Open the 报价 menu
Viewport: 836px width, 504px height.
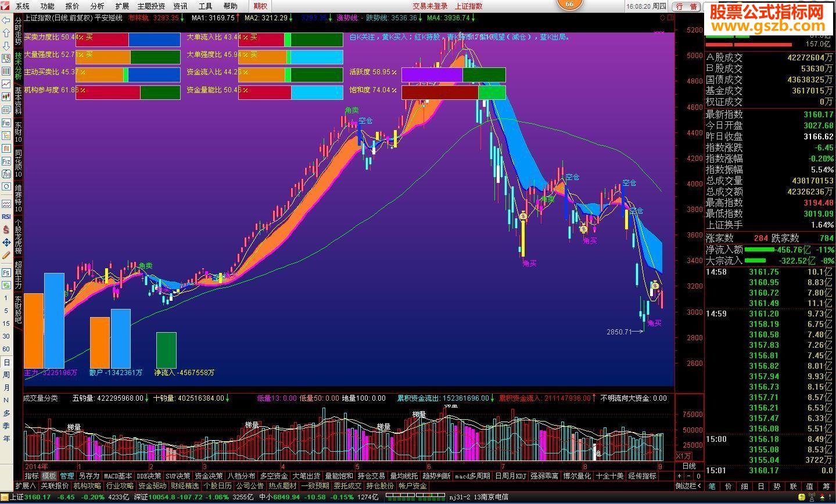(72, 6)
